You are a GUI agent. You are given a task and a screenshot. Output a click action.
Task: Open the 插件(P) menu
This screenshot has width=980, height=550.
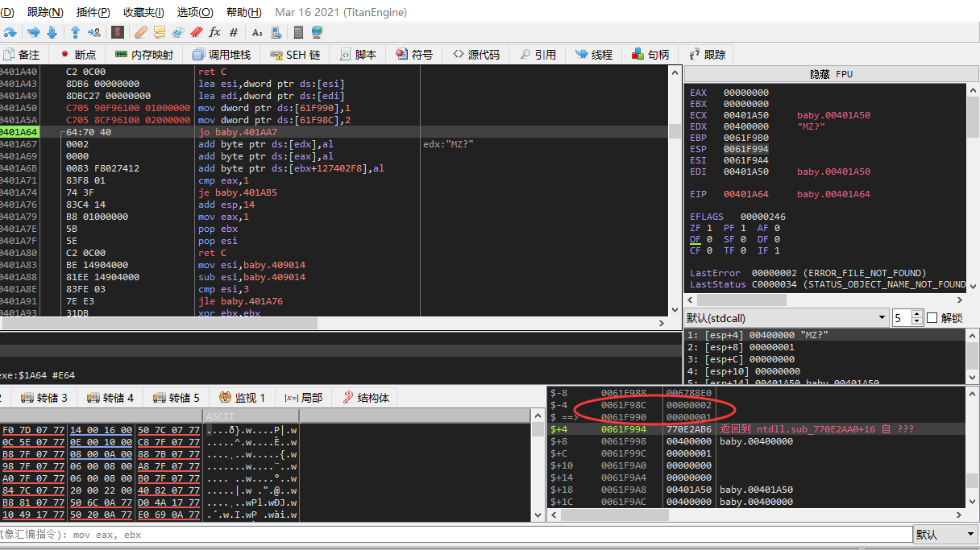(93, 12)
